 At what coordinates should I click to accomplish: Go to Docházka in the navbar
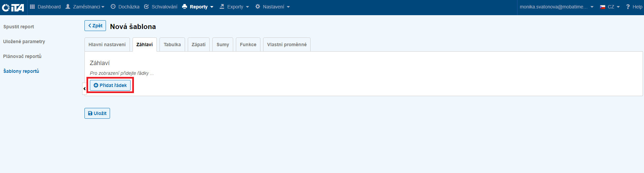(125, 7)
